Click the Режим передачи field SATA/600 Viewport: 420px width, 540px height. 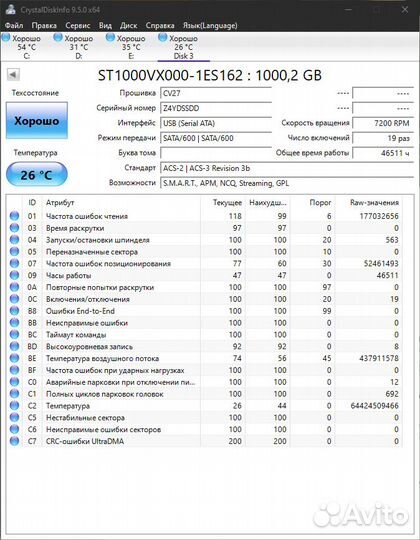[216, 138]
